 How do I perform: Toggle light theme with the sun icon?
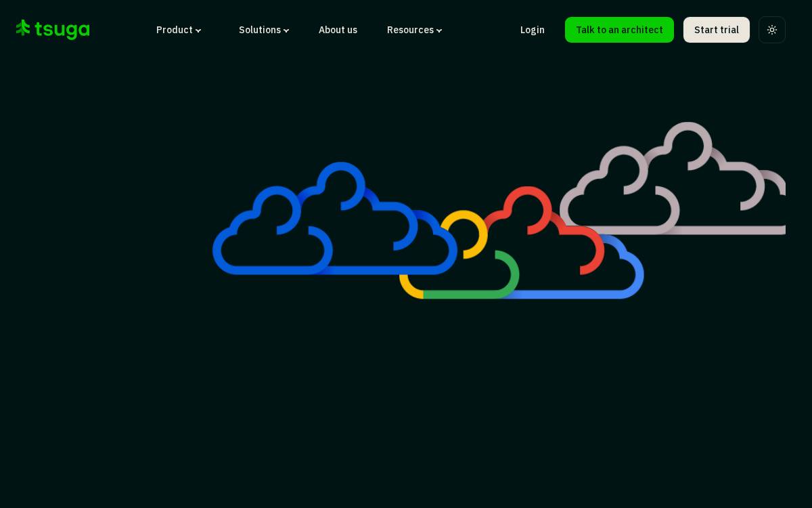point(772,30)
